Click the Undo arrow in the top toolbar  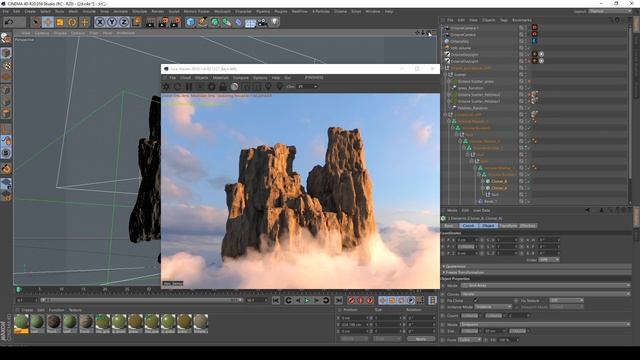(9, 22)
